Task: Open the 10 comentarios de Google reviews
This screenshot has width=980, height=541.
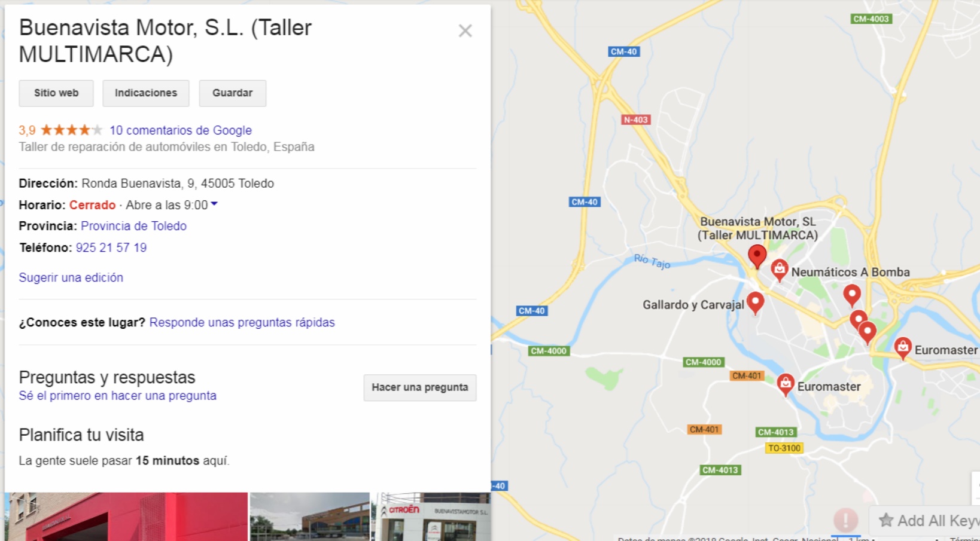Action: pyautogui.click(x=180, y=130)
